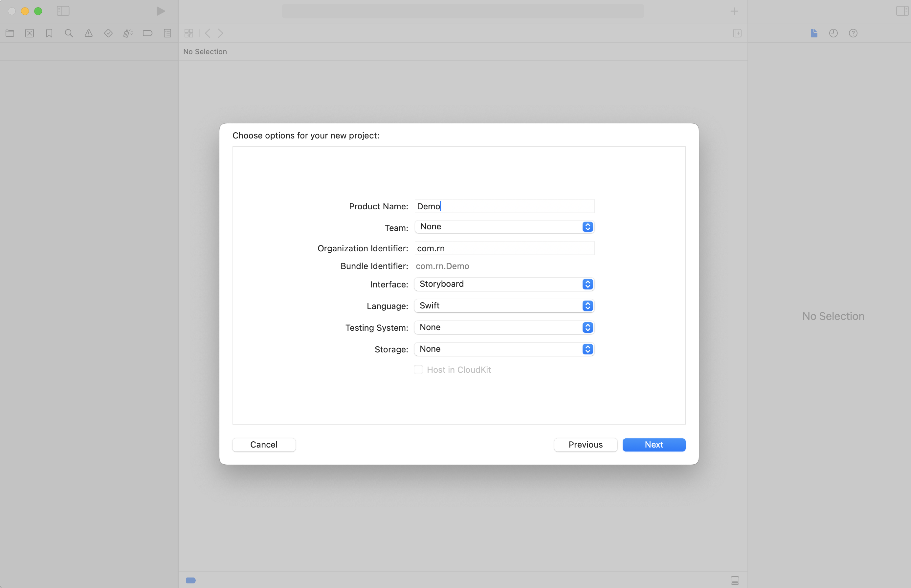
Task: Open Quick Help inspector
Action: coord(854,33)
